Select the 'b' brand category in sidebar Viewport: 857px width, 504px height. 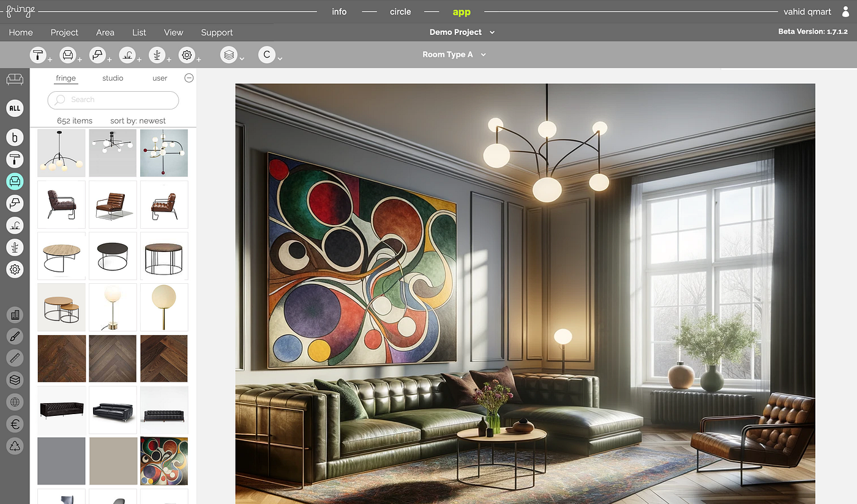coord(15,138)
